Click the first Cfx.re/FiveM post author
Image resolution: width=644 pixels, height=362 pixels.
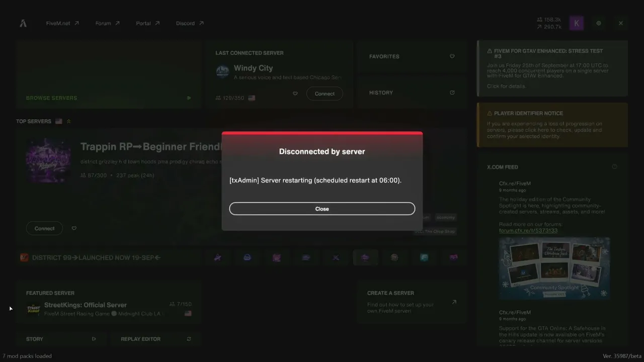tap(515, 184)
